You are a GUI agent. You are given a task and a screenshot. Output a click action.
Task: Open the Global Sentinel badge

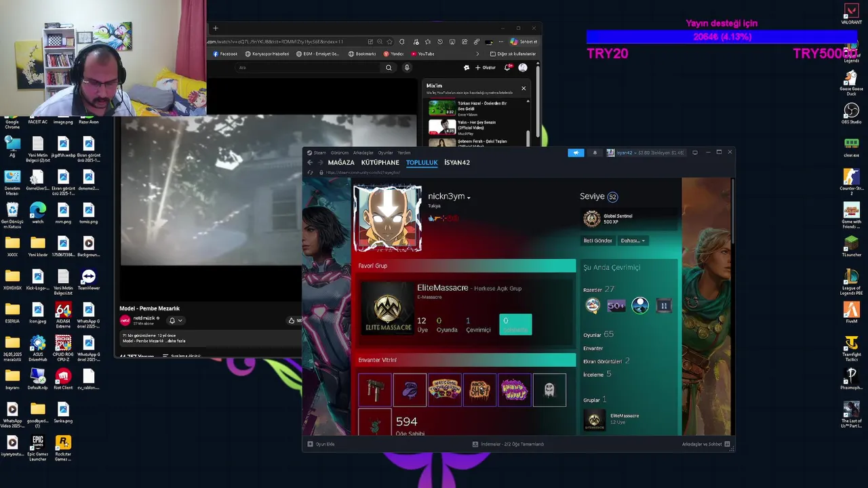tap(592, 218)
